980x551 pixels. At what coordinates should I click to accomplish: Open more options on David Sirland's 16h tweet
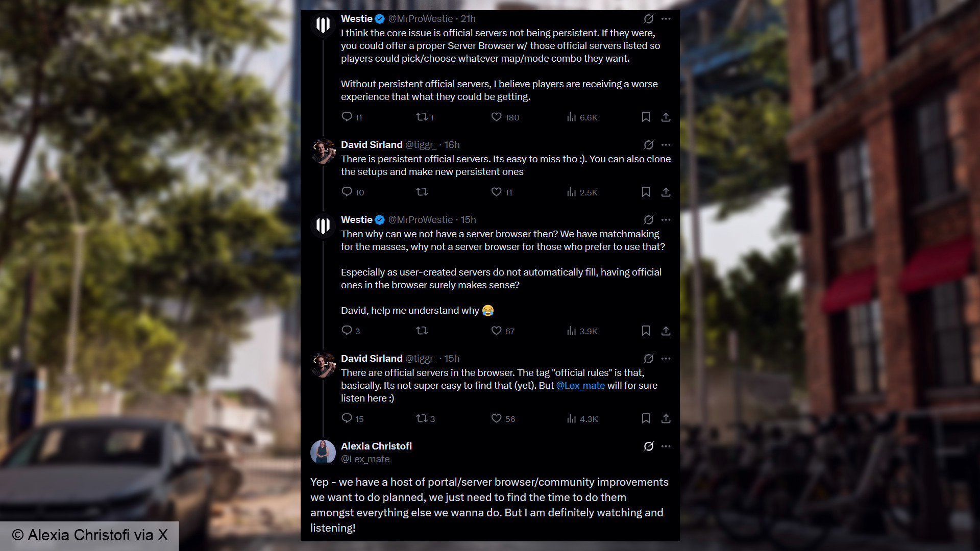coord(666,145)
